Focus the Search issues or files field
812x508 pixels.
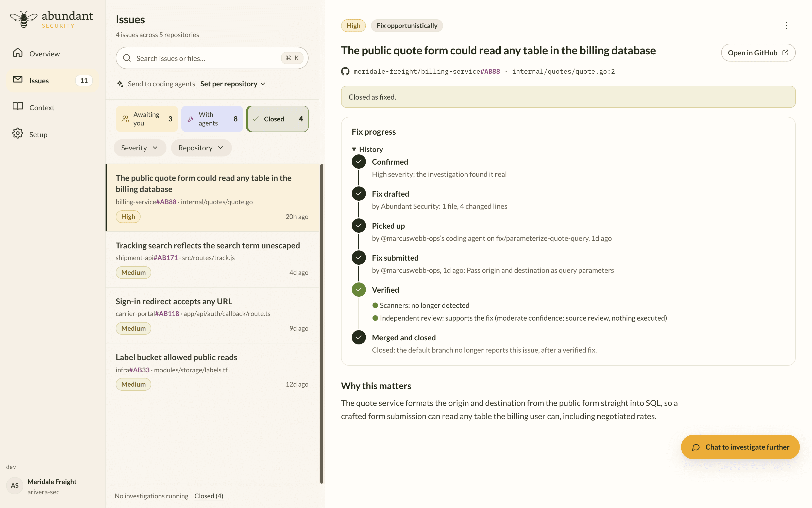(x=212, y=58)
